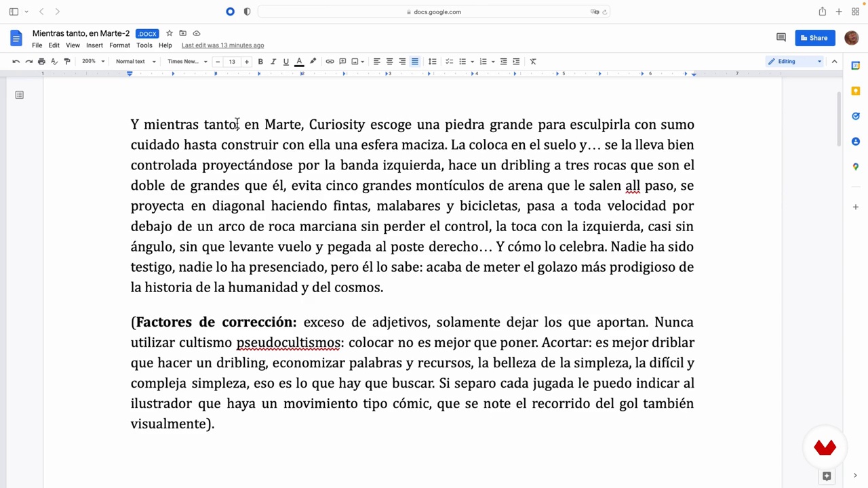Apply numbered list formatting

point(483,62)
